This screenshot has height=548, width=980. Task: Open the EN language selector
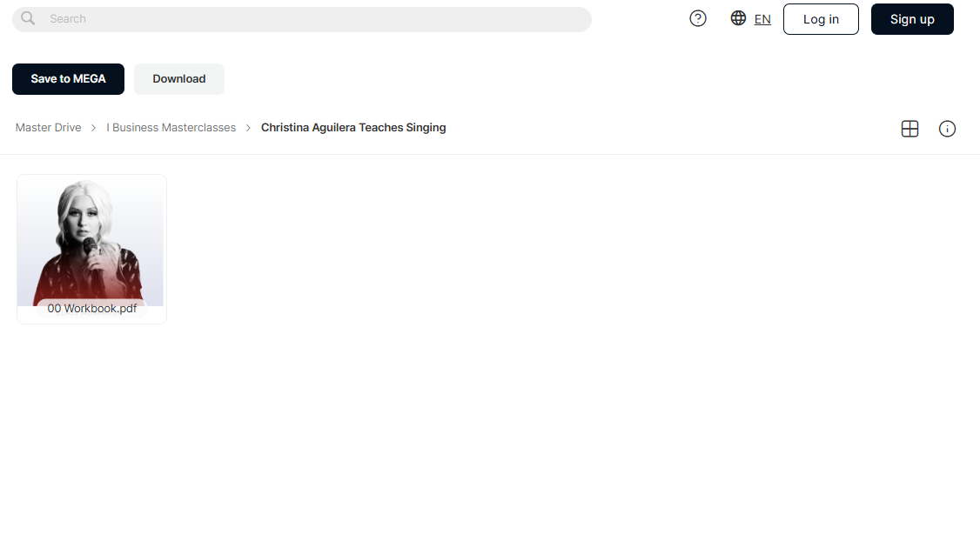click(x=762, y=19)
